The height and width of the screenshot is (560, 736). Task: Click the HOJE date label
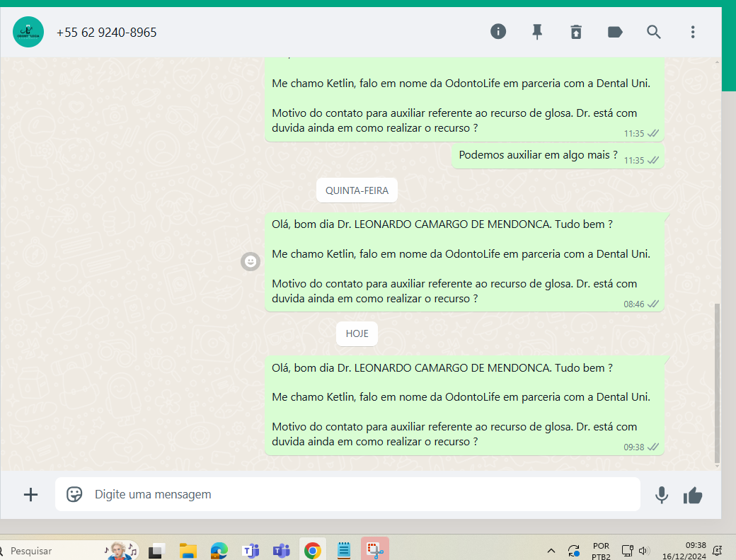coord(357,333)
